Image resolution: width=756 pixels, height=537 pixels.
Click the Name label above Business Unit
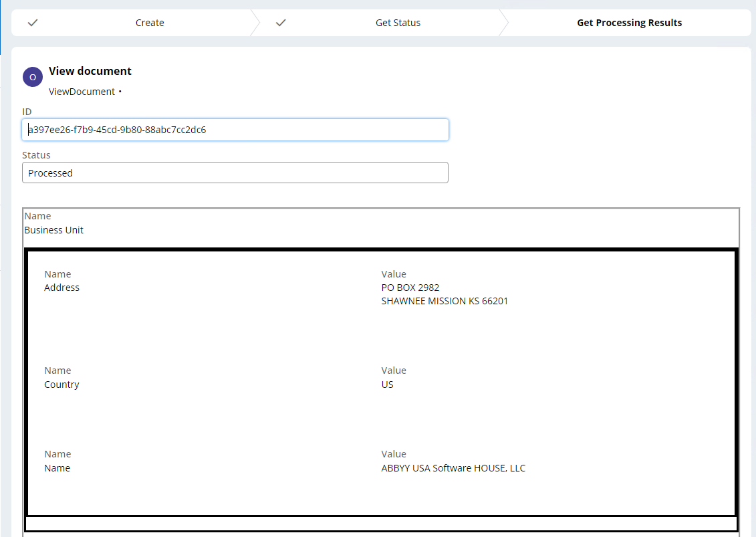pyautogui.click(x=37, y=216)
